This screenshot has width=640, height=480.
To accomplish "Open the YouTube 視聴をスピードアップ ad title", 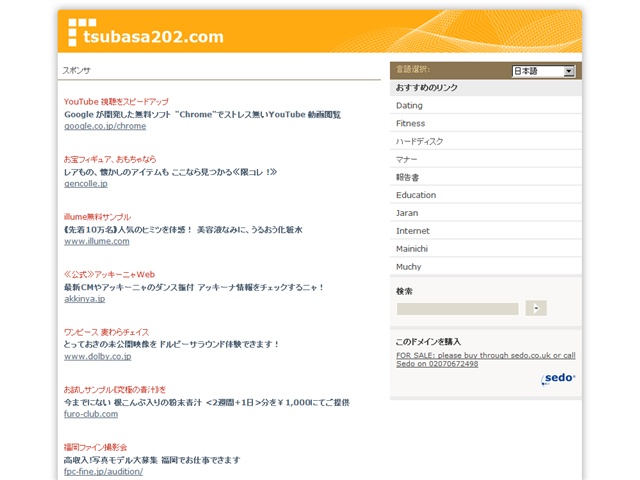I will [116, 102].
